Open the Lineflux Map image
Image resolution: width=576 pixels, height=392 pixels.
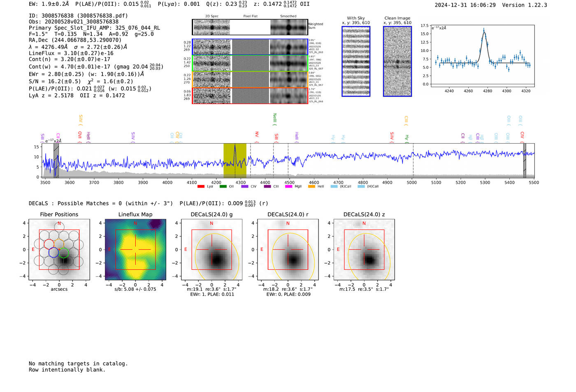tap(135, 250)
